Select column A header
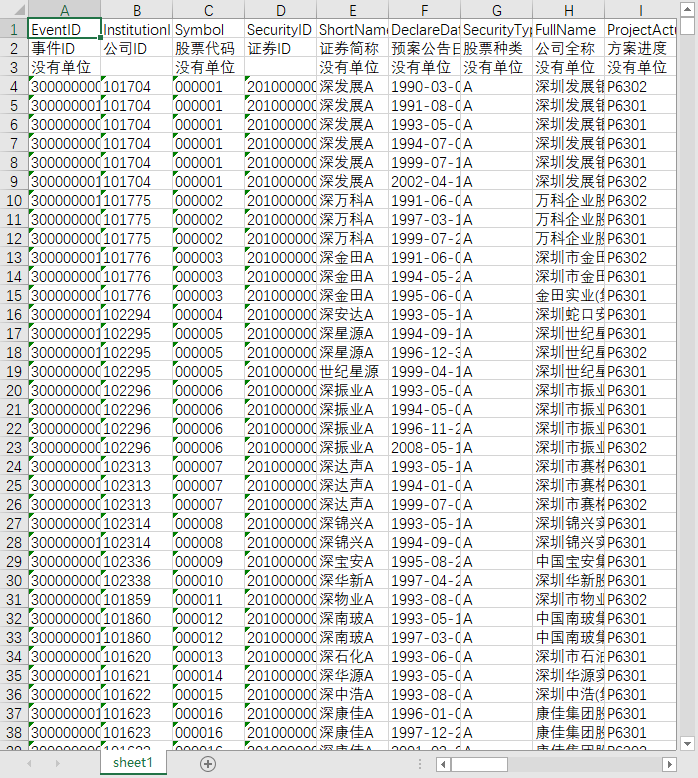Image resolution: width=698 pixels, height=778 pixels. pos(64,10)
